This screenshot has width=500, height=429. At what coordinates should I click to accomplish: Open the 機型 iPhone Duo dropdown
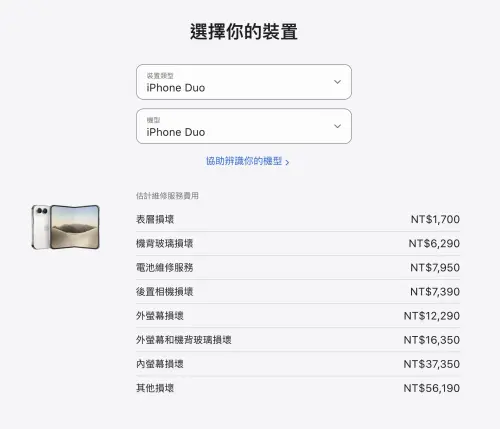[244, 126]
